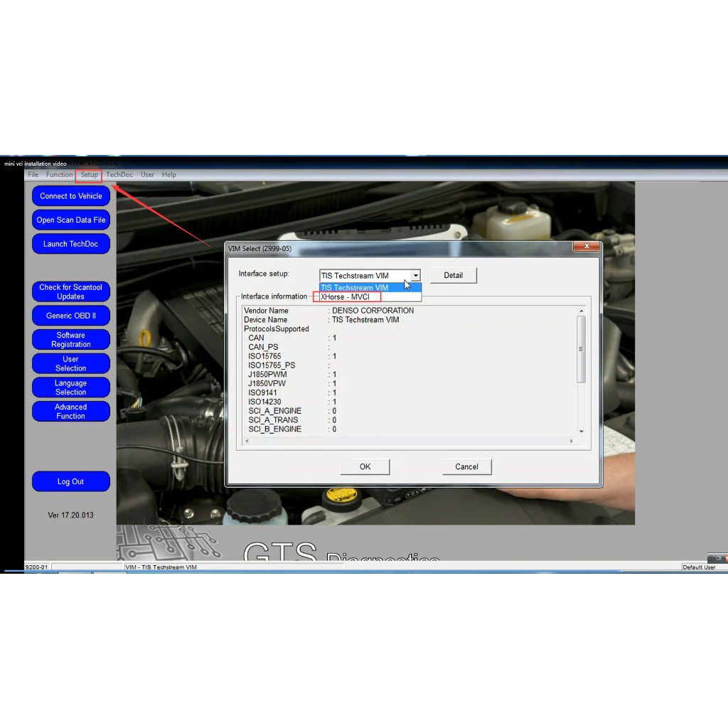Click Open Scan Data File button
Image resolution: width=728 pixels, height=728 pixels.
tap(71, 220)
